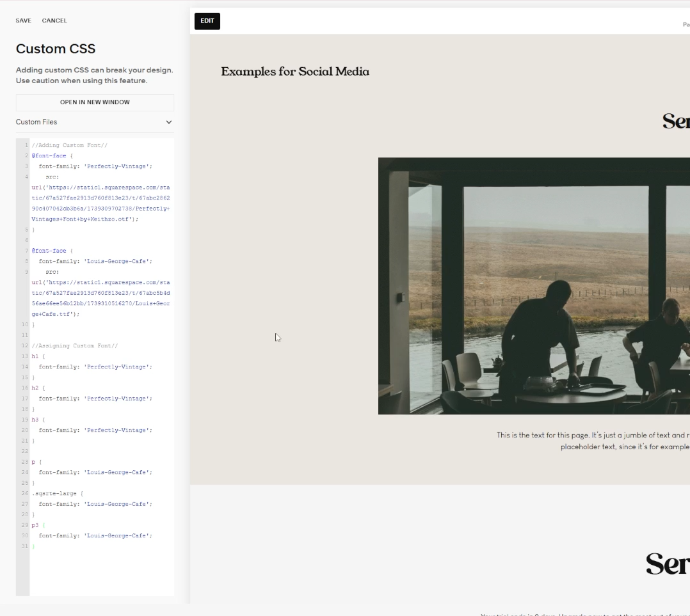
Task: Click the Perfectly+Vintages otf URL text
Action: coord(100,203)
